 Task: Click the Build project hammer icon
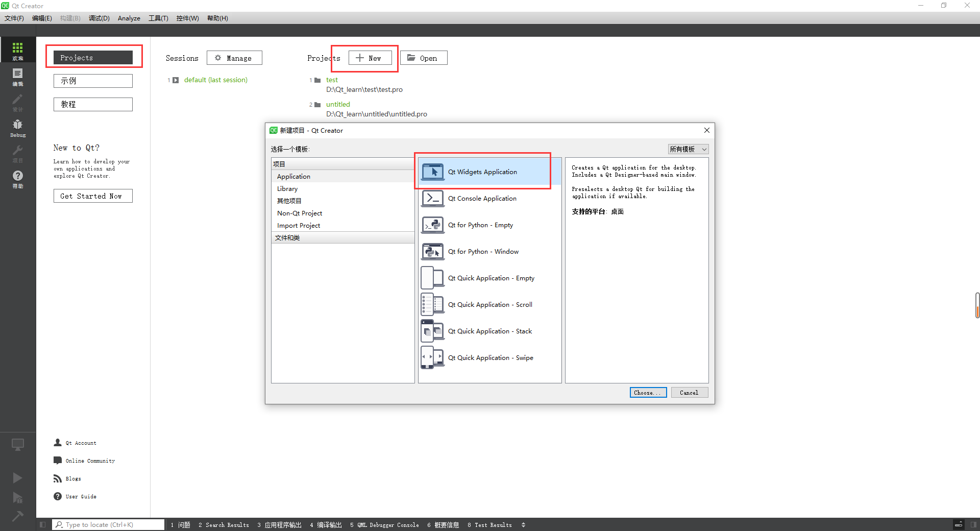[17, 516]
